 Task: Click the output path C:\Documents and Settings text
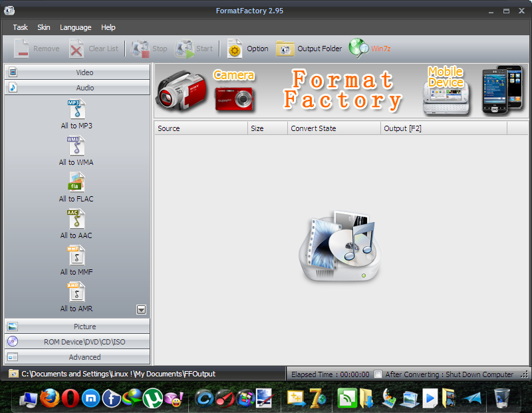click(118, 374)
